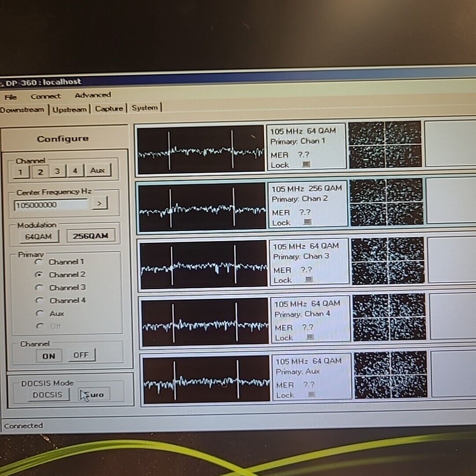Choose Channel 3 as primary
Screen dimensions: 476x476
(60, 287)
